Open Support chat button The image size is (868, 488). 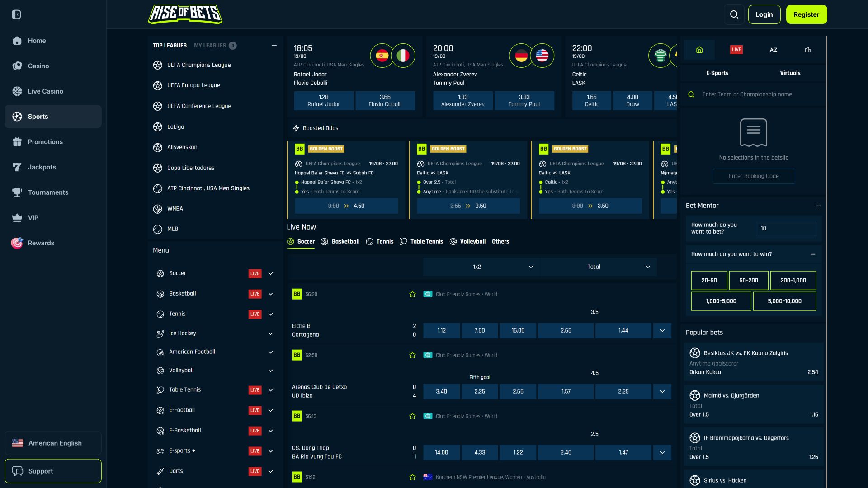53,471
